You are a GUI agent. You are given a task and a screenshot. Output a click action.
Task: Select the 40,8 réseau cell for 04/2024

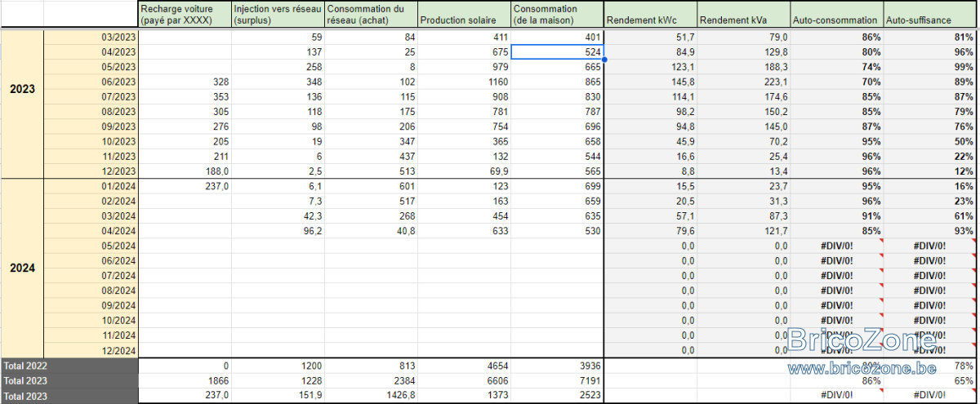(371, 231)
